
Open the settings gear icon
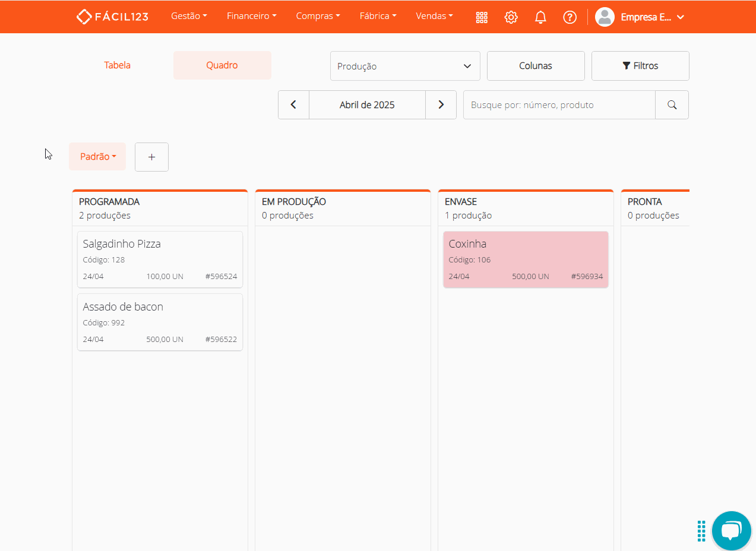point(511,17)
